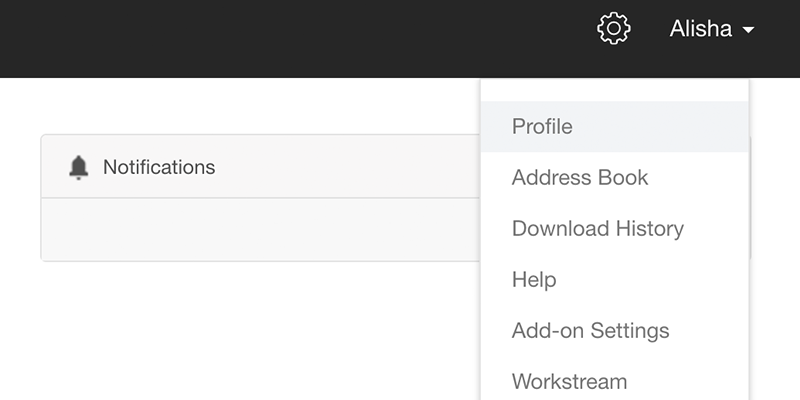Click the Alisha username text

(x=701, y=29)
